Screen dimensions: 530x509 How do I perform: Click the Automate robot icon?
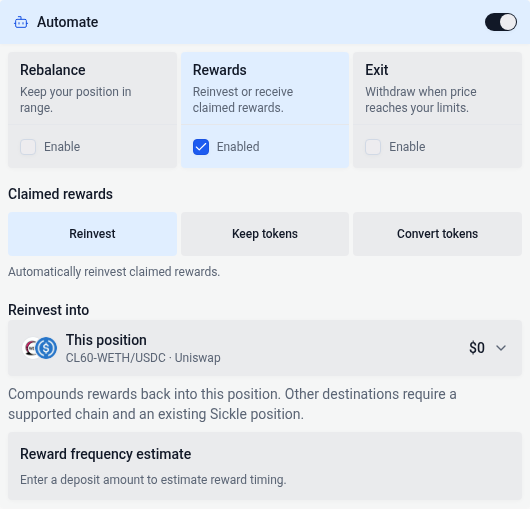click(21, 22)
